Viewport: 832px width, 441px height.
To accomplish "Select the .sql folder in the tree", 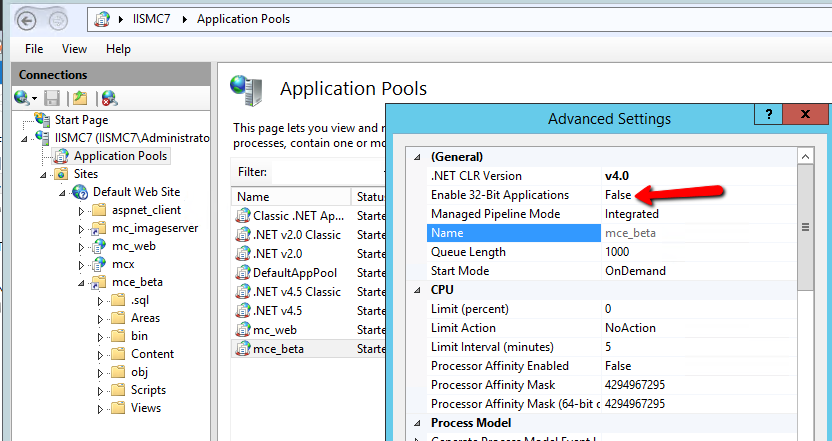I will (140, 300).
